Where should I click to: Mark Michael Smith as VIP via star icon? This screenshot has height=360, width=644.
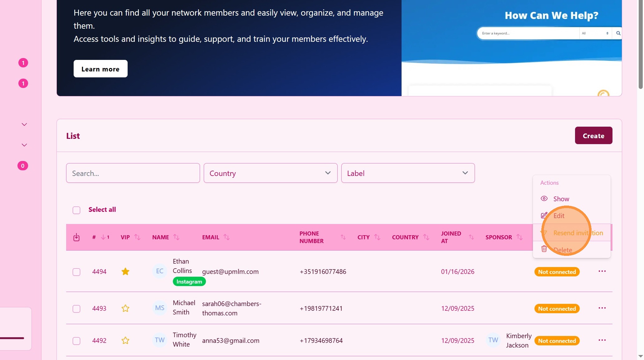125,309
